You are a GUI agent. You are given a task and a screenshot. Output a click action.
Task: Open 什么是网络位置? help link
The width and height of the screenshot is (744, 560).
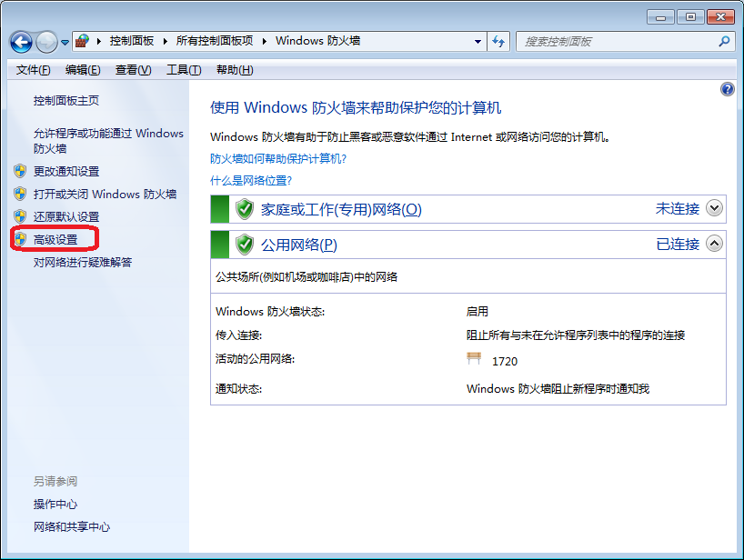click(250, 181)
